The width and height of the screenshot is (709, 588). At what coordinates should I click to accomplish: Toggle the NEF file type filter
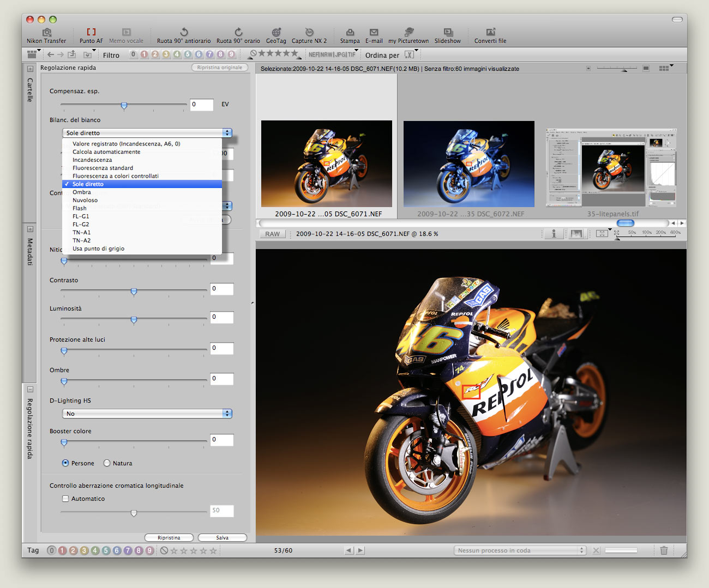pyautogui.click(x=314, y=54)
